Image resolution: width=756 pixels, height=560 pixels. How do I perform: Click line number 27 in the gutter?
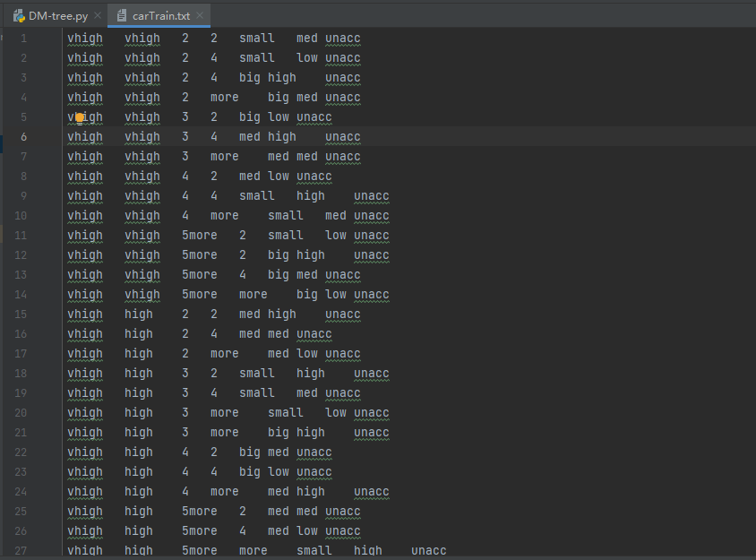tap(21, 551)
